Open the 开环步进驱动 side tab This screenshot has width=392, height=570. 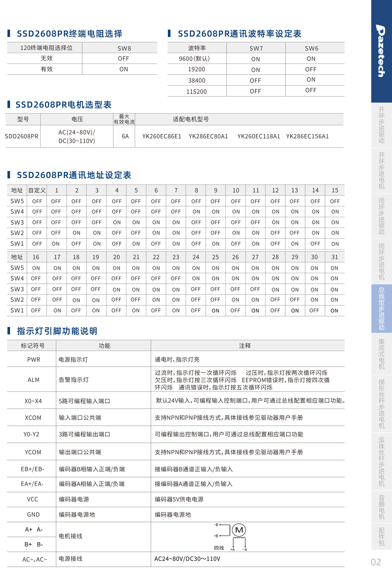coord(381,125)
